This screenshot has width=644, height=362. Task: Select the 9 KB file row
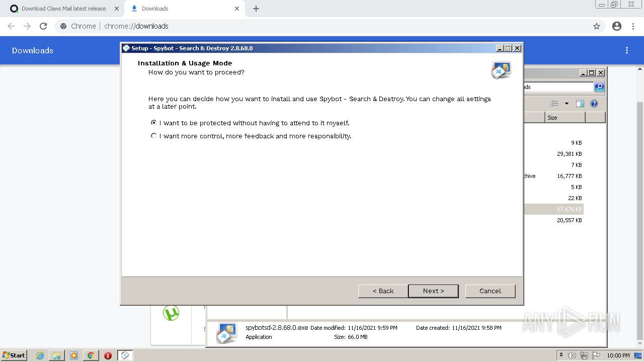point(553,143)
